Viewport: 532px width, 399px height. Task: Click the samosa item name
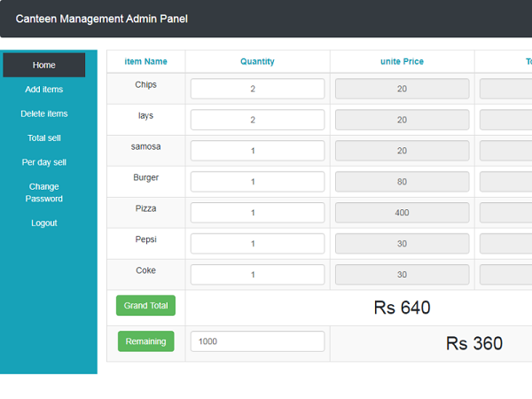[146, 146]
